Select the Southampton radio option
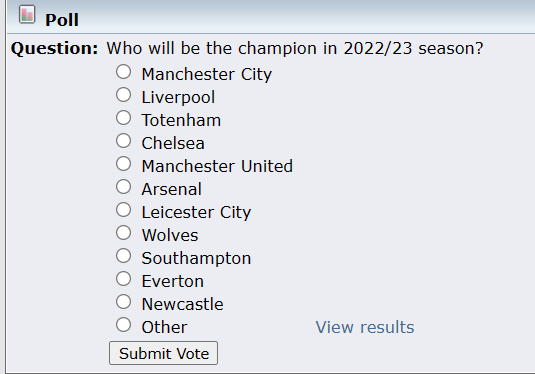This screenshot has height=374, width=535. (124, 256)
